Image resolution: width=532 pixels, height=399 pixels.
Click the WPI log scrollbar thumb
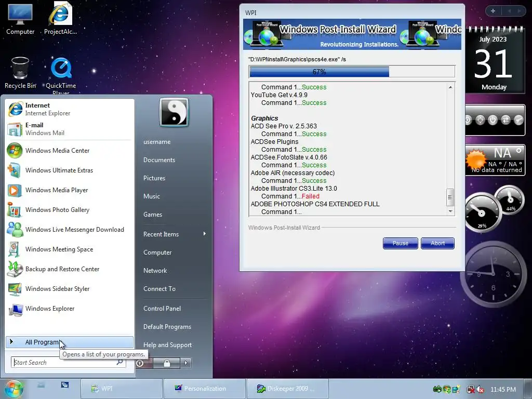450,197
